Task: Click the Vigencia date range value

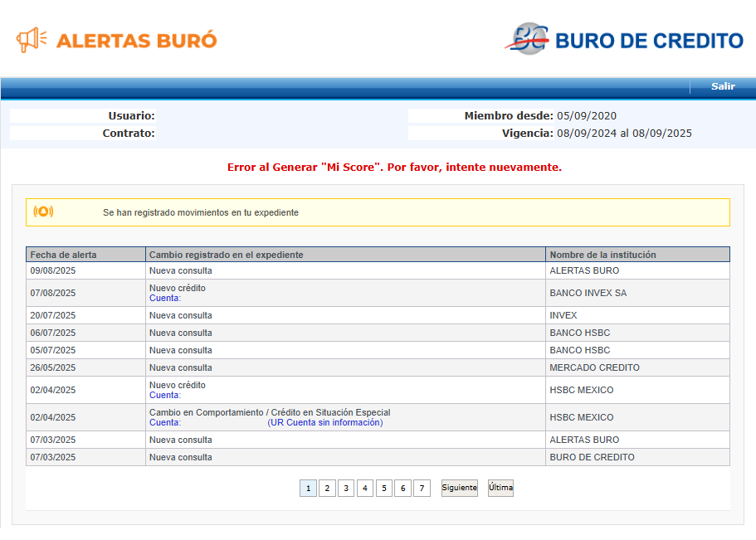Action: pos(624,133)
